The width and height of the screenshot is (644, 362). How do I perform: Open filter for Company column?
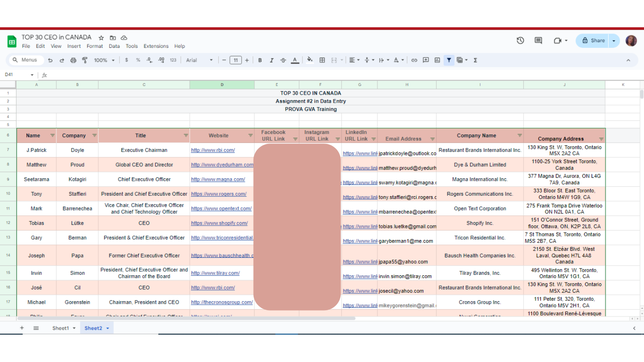click(x=94, y=135)
